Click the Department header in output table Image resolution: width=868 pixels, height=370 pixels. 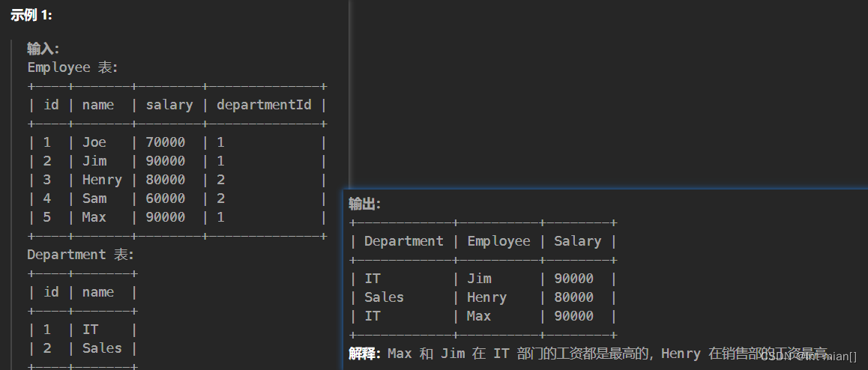(403, 241)
